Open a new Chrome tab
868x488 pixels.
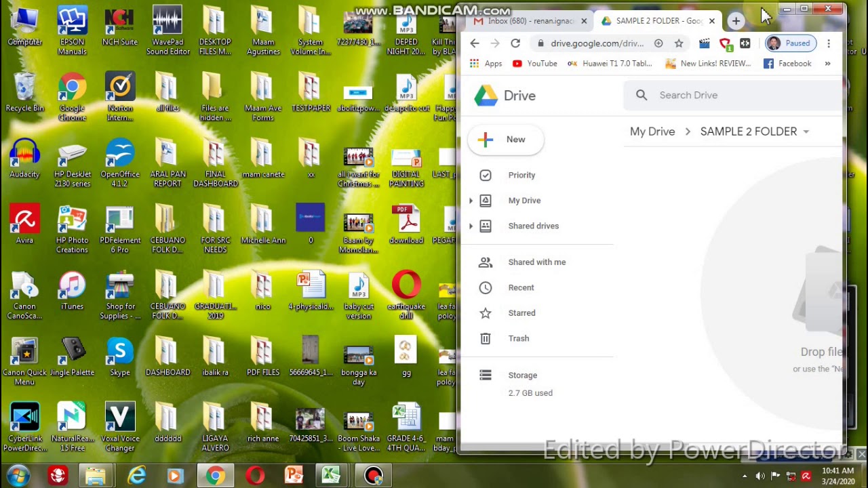pos(736,21)
